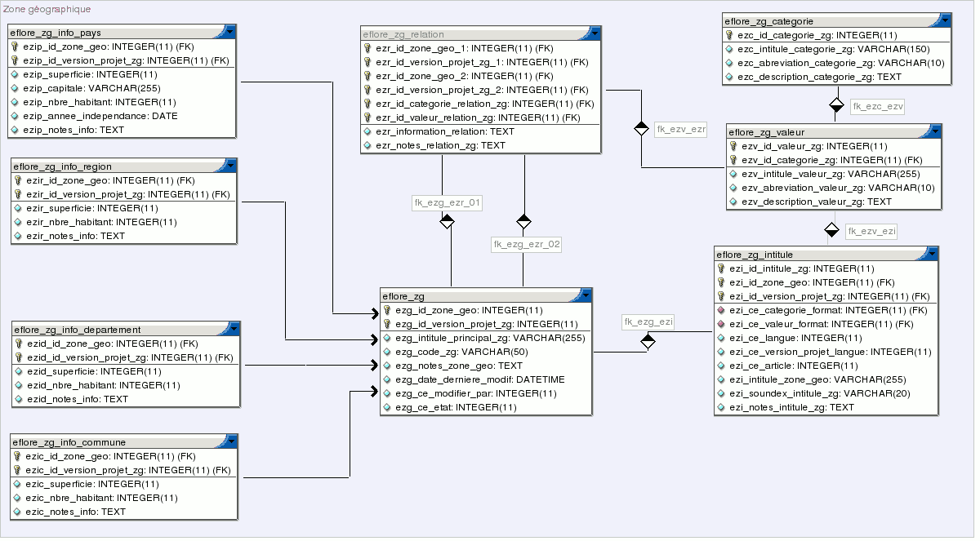Click diamond icon beside ezip_capitale column
Screen dimensions: 980x541
click(x=16, y=88)
